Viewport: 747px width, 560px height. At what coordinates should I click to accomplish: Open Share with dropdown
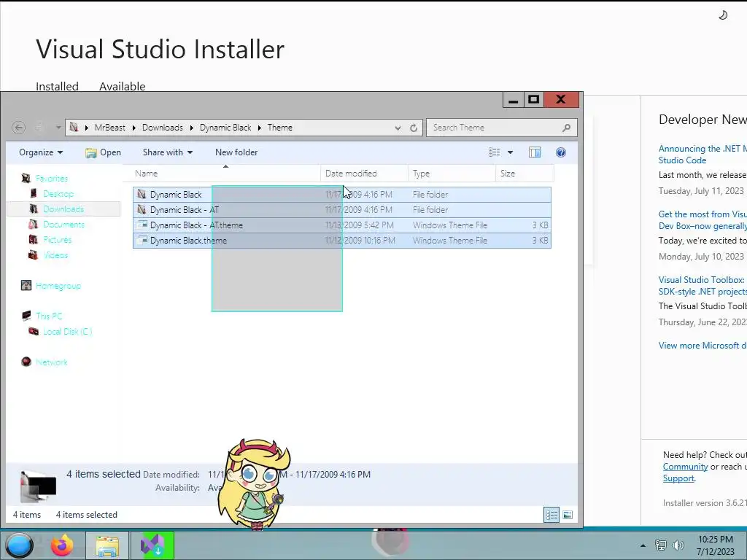point(168,152)
